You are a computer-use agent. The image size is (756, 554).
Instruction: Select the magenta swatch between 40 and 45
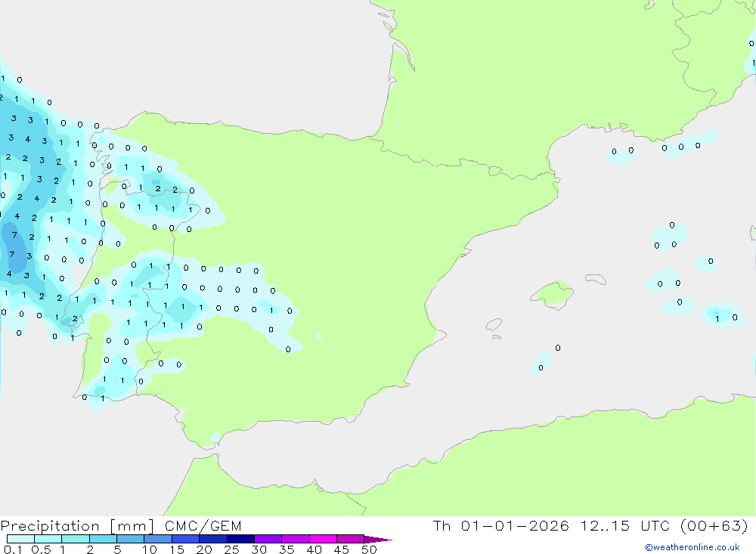coord(323,539)
